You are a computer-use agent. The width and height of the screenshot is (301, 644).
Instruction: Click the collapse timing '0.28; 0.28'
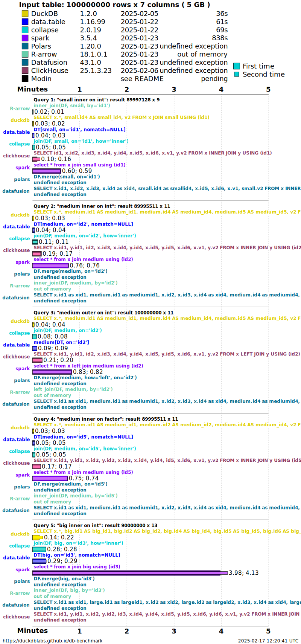tap(62, 549)
